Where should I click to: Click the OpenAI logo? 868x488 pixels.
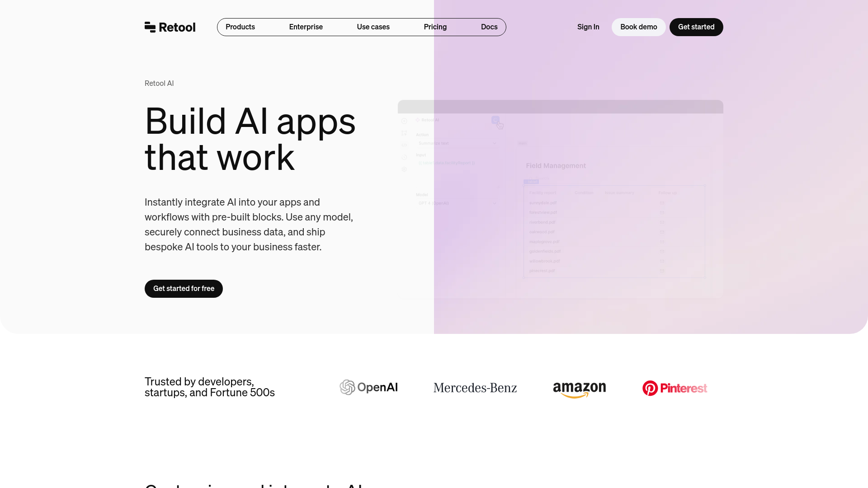pos(368,388)
